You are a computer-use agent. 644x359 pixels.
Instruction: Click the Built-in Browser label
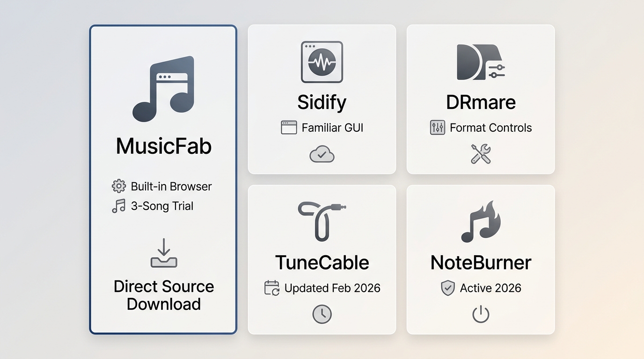click(x=171, y=186)
